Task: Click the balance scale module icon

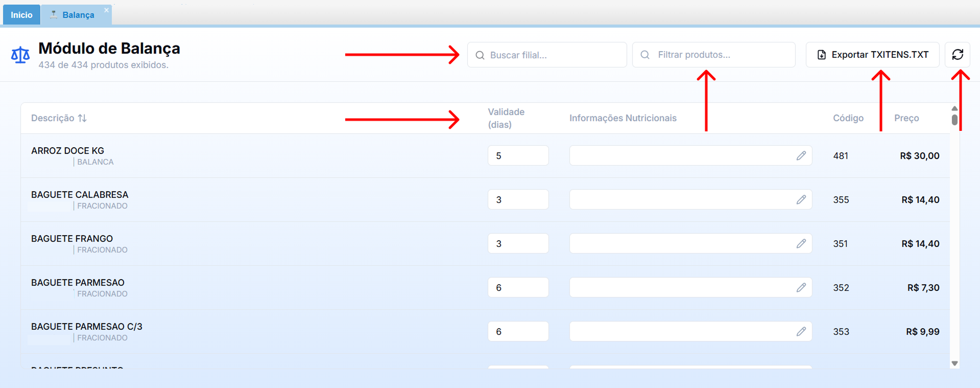Action: point(20,55)
